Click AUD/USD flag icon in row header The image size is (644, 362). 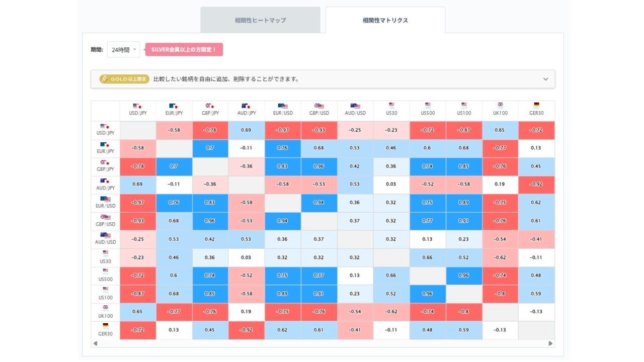(105, 235)
